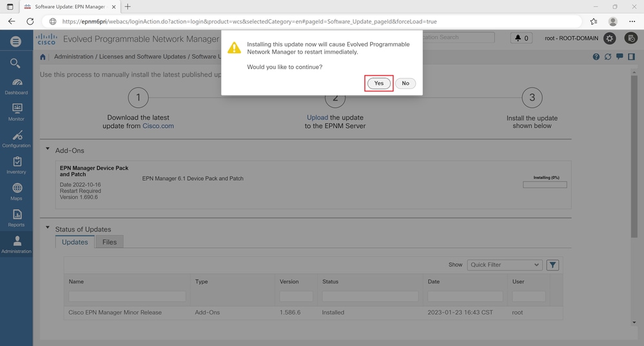Switch to the Files tab

[x=110, y=242]
